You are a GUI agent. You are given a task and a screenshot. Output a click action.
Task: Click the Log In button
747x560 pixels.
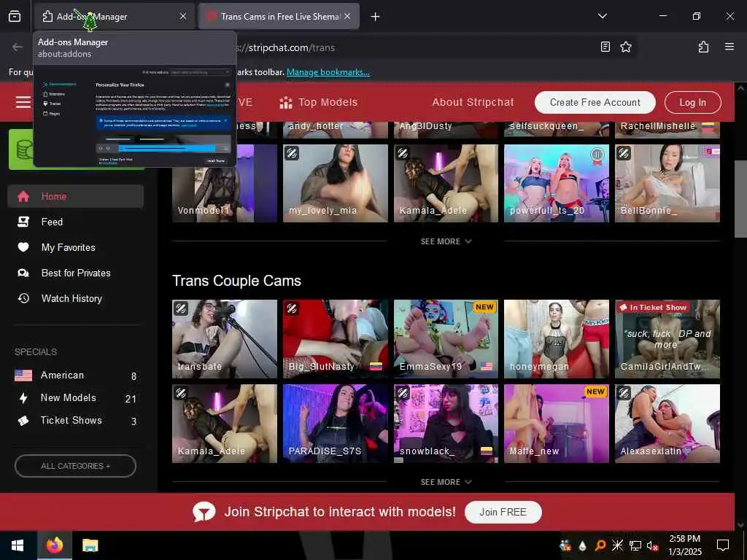693,102
